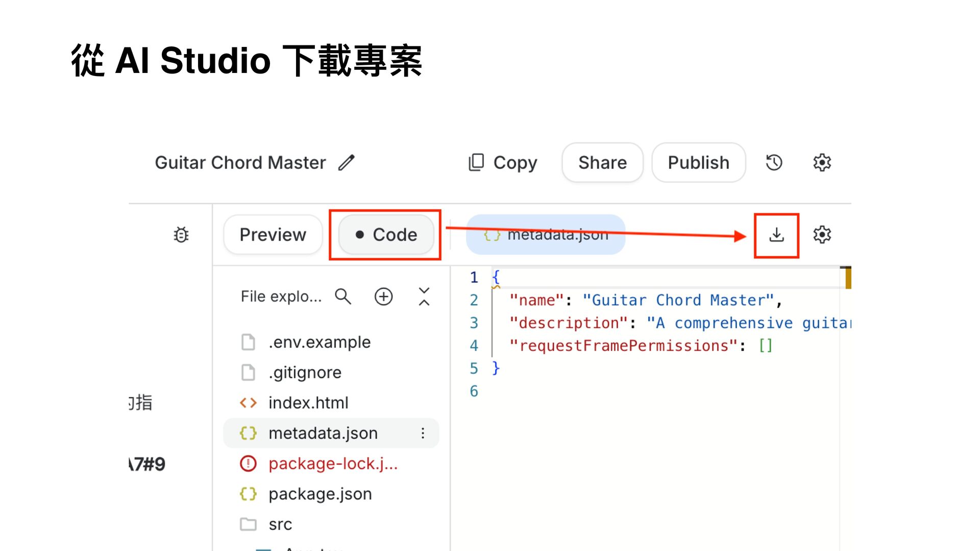Select the metadata.json editor tab
The width and height of the screenshot is (980, 551).
546,235
